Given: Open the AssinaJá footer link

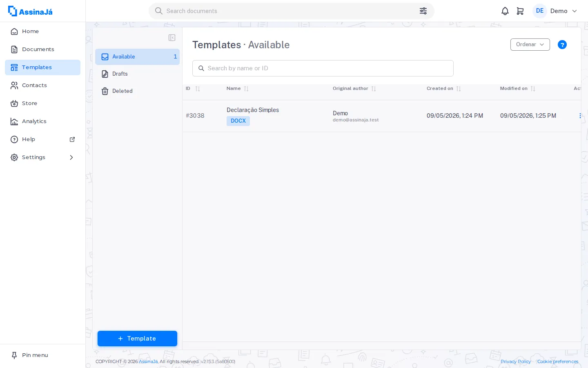Looking at the screenshot, I should coord(148,361).
